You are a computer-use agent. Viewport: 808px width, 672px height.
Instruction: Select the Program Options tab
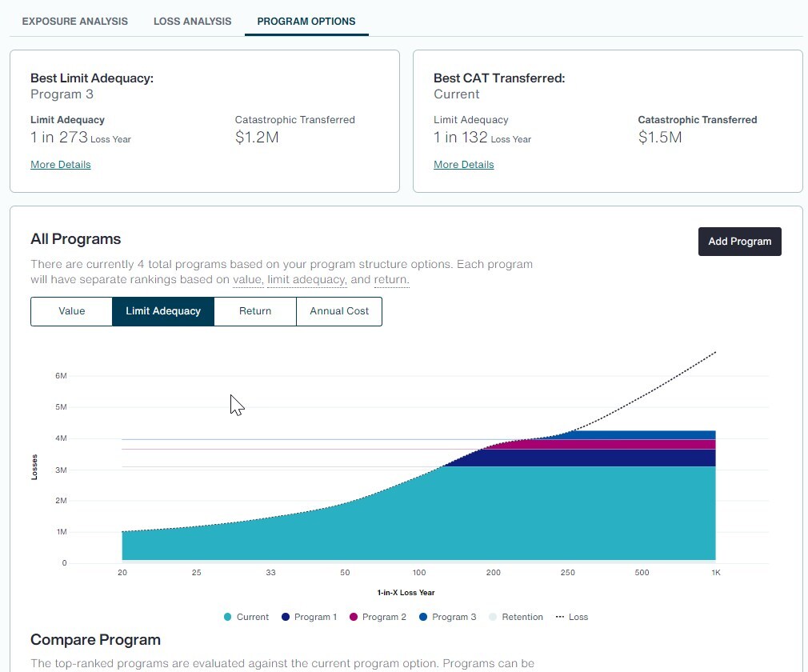coord(306,21)
